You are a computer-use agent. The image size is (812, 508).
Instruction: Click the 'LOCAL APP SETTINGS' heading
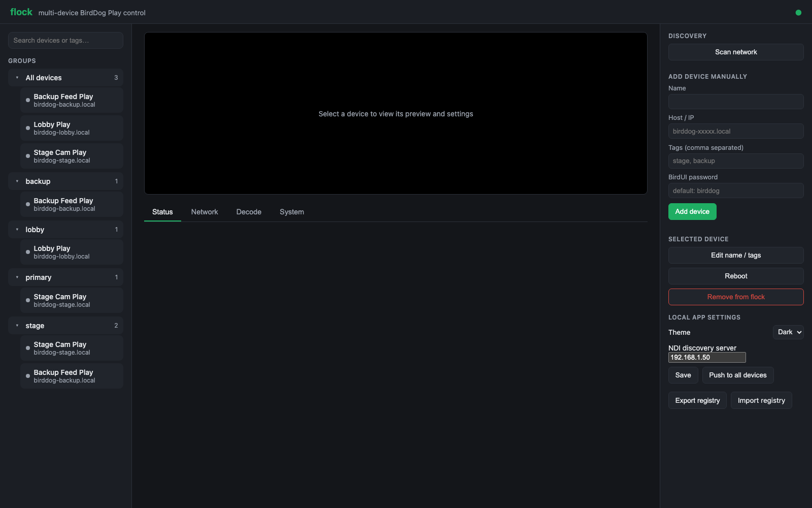point(704,317)
